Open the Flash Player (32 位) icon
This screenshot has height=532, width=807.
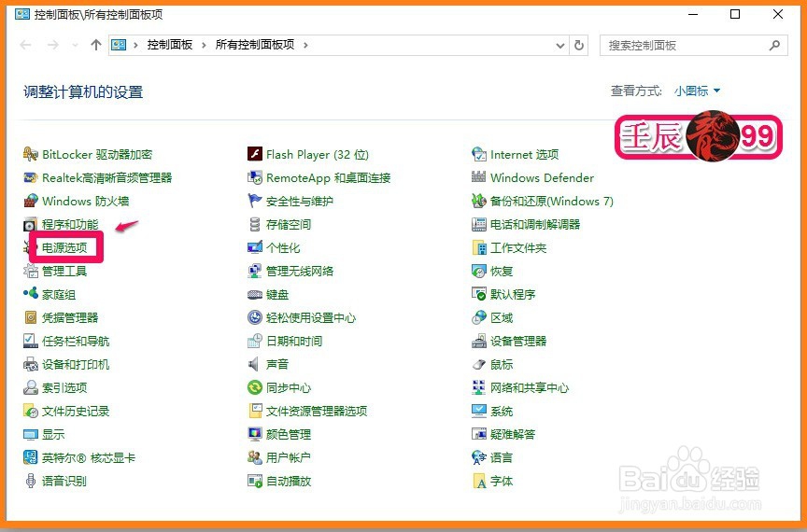(x=255, y=154)
